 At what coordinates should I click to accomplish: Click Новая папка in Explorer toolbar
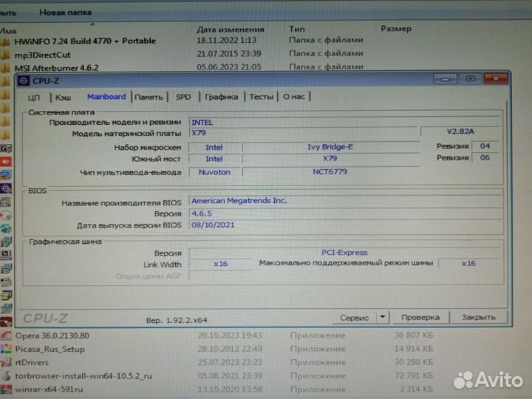[65, 13]
